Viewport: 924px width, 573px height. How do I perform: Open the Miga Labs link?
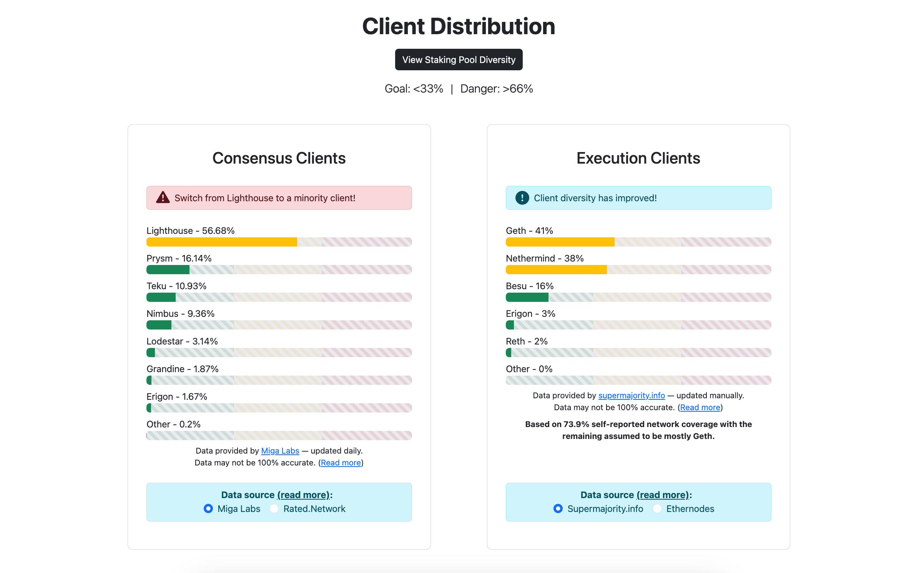(280, 450)
